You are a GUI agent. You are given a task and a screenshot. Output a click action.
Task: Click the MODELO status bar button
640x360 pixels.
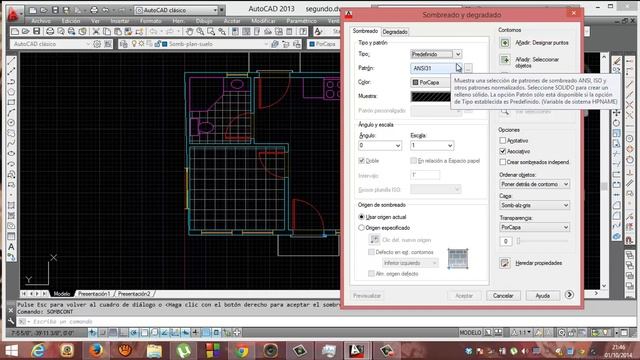click(x=471, y=333)
